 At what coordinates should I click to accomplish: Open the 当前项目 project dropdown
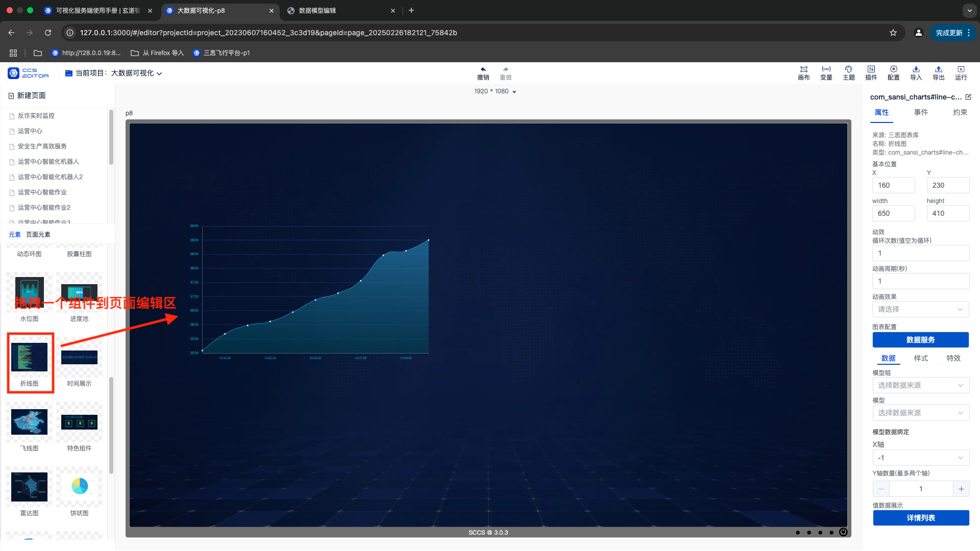[114, 73]
